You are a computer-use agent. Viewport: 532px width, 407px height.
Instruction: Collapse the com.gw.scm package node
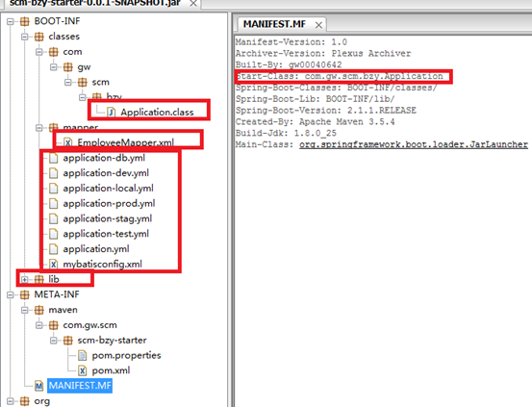tap(39, 325)
